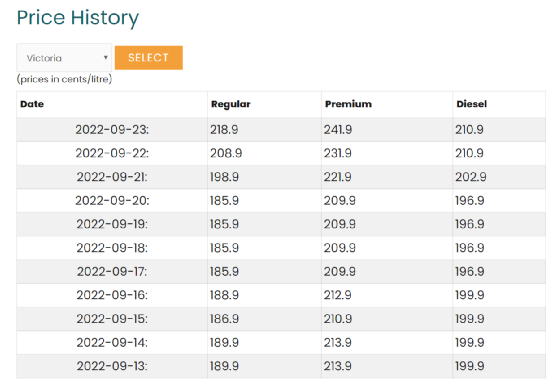553x379 pixels.
Task: Click Premium price 231.9 on 2022-09-22
Action: coord(338,153)
